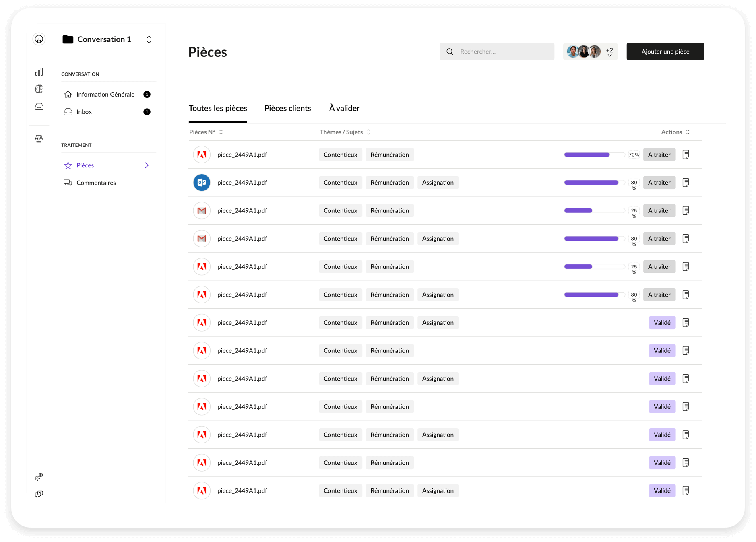Expand the +2 members avatar dropdown
This screenshot has width=756, height=542.
609,52
